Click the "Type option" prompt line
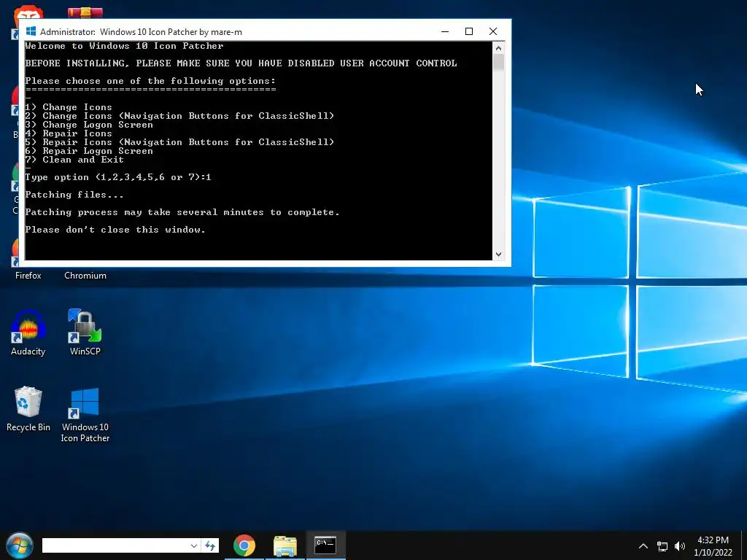Viewport: 747px width, 560px height. [x=118, y=177]
